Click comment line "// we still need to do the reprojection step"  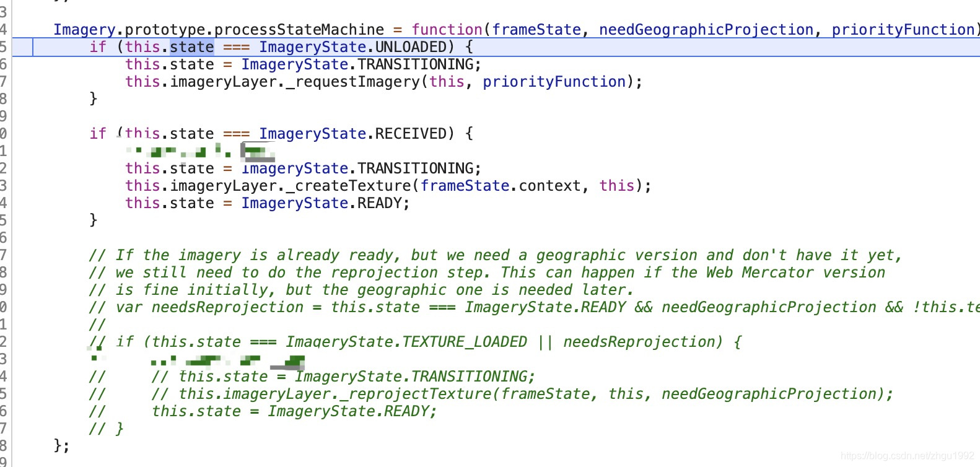click(487, 273)
